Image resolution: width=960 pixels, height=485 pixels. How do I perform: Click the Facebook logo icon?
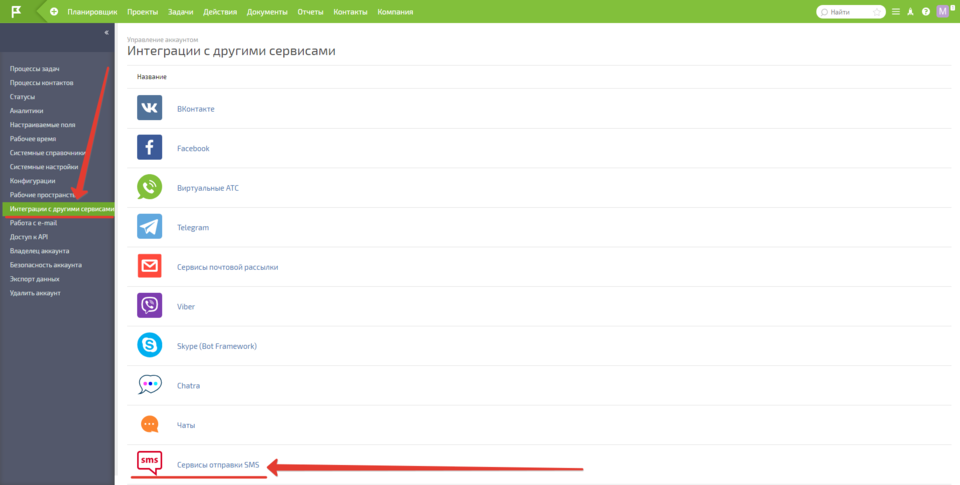tap(149, 148)
